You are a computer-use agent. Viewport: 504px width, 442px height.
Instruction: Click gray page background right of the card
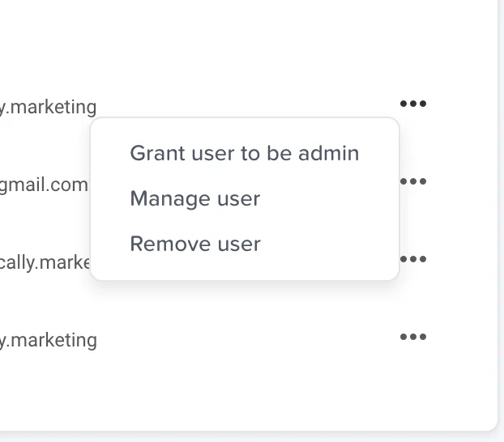click(x=501, y=202)
